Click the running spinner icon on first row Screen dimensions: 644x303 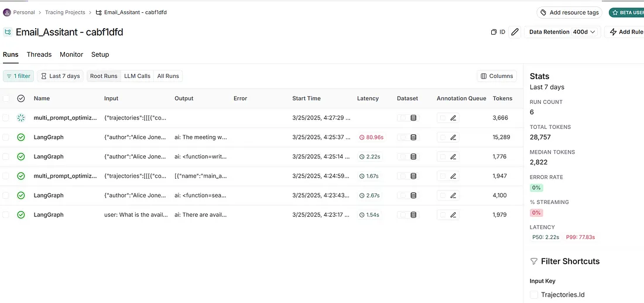click(x=21, y=118)
